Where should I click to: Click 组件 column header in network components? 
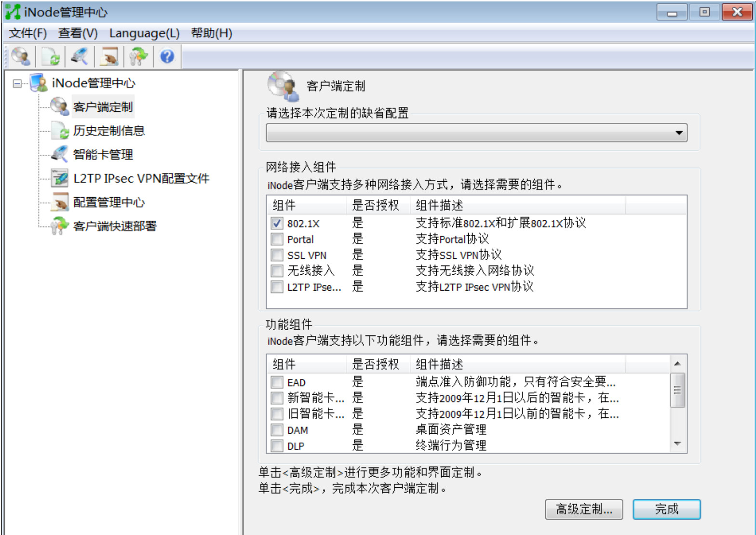point(306,205)
